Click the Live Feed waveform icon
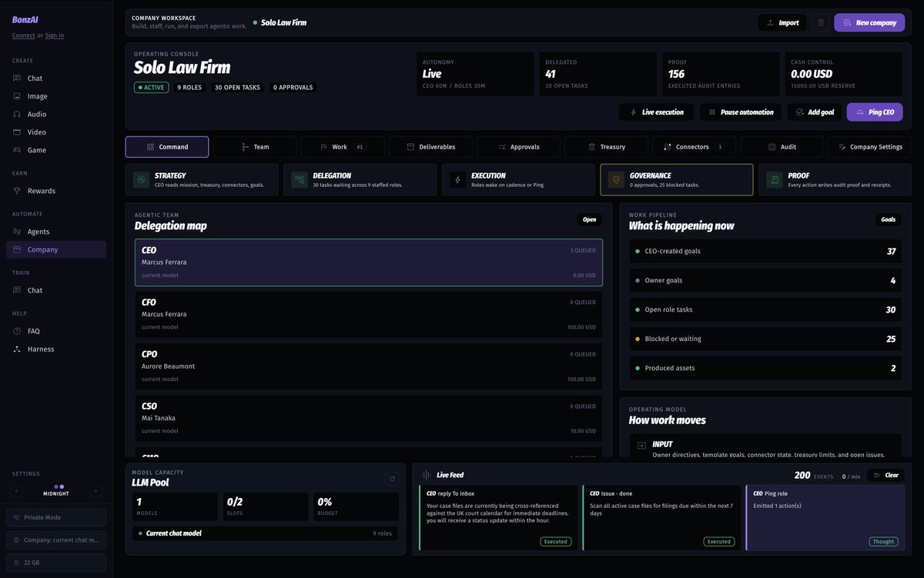The height and width of the screenshot is (578, 924). click(427, 476)
